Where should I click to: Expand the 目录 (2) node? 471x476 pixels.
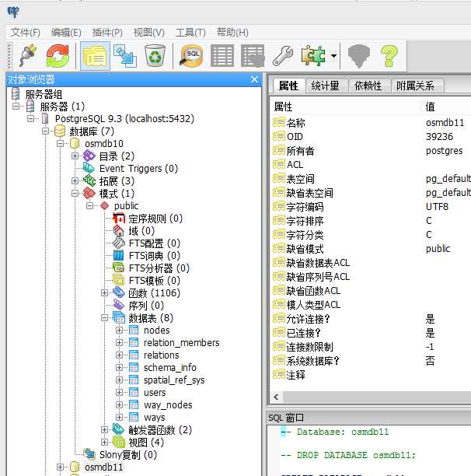click(75, 156)
